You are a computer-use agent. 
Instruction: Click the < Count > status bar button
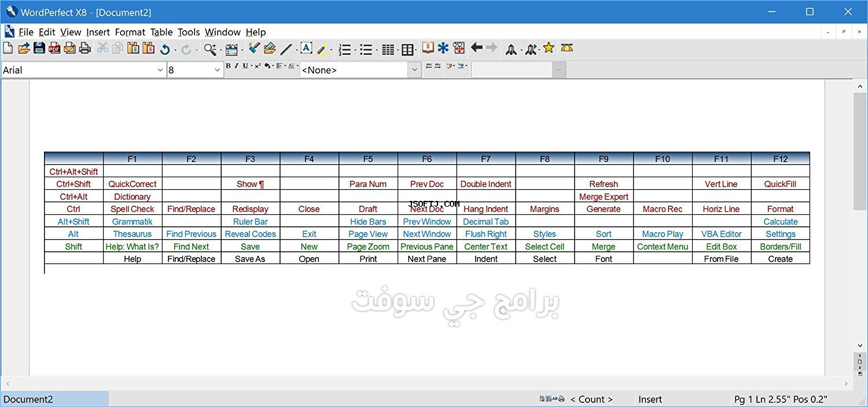[x=591, y=399]
